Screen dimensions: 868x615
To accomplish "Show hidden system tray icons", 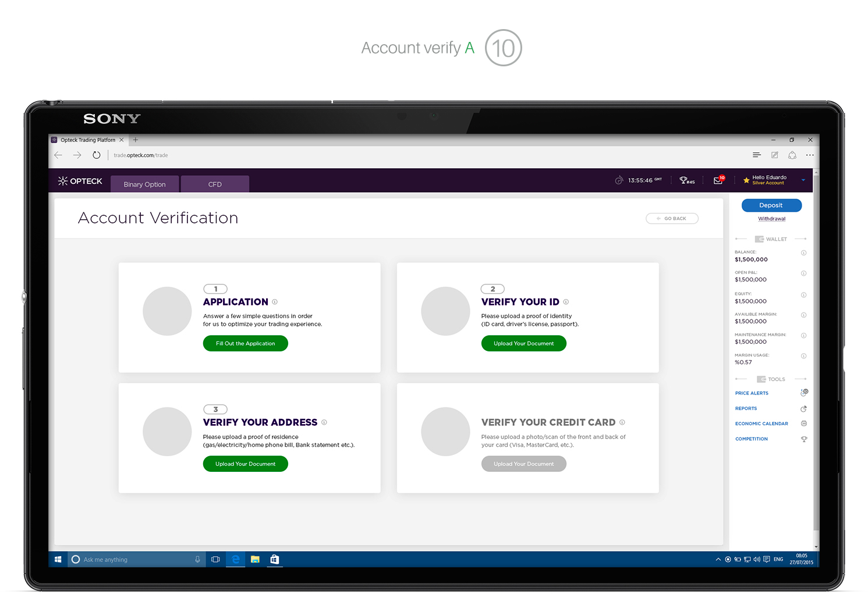I will point(718,559).
